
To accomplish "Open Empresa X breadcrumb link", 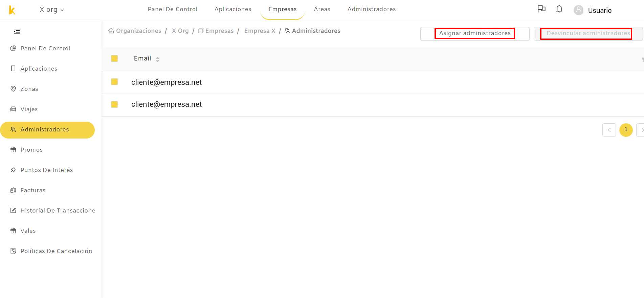I will coord(260,31).
